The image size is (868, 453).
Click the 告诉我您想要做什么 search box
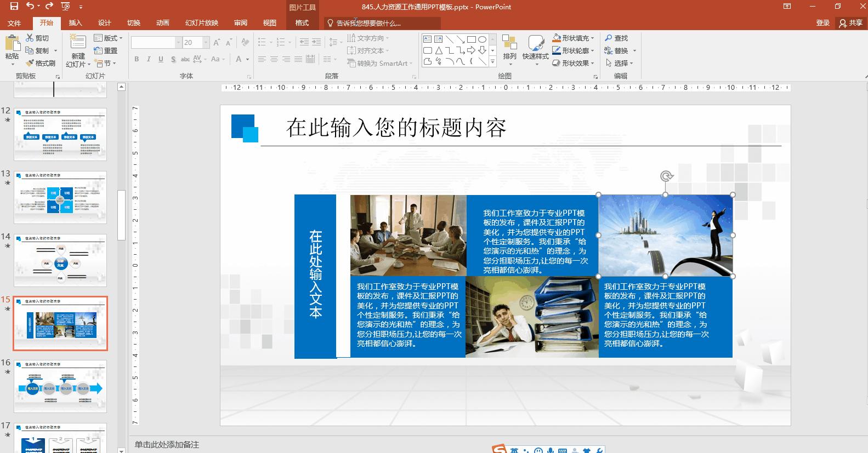[x=382, y=23]
